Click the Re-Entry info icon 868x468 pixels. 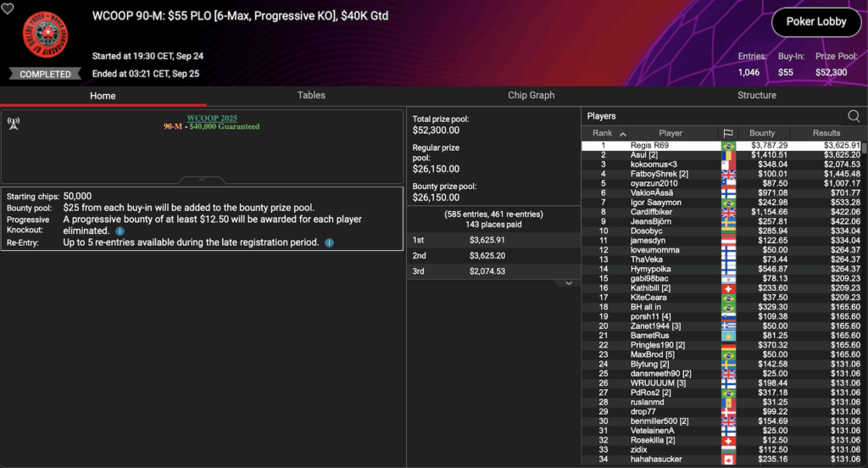329,242
